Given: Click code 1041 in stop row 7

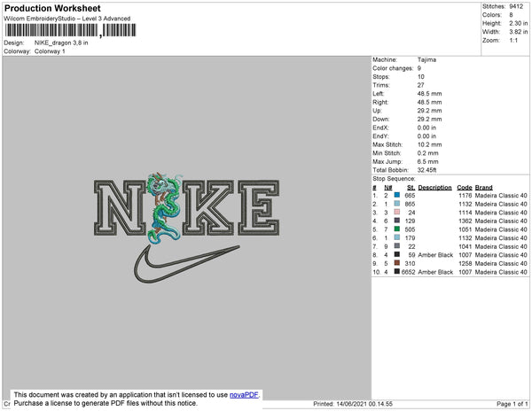Looking at the screenshot, I should pyautogui.click(x=465, y=246).
